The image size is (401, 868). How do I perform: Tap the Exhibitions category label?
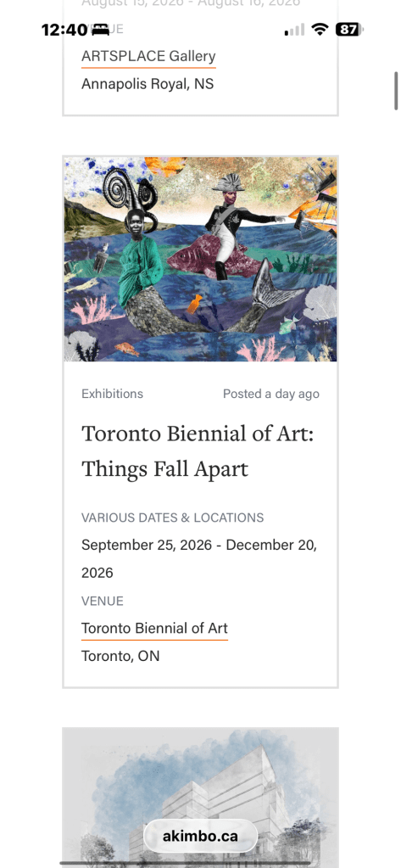pos(112,394)
